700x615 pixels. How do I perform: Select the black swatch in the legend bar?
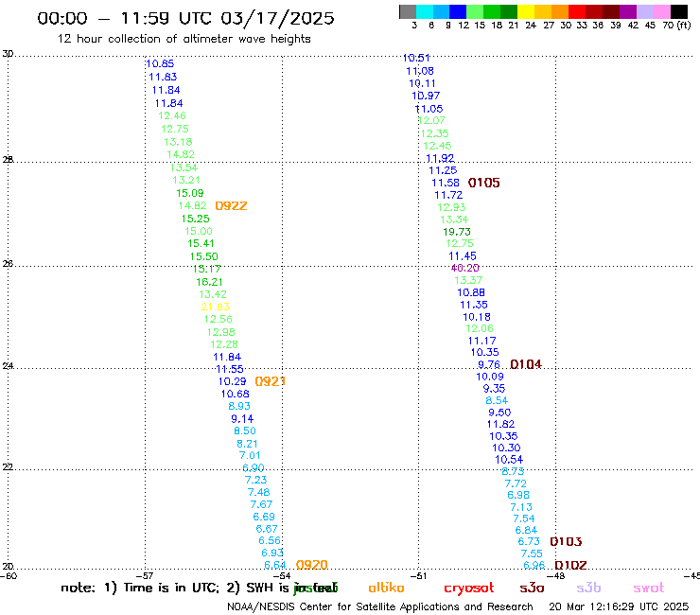click(x=679, y=11)
